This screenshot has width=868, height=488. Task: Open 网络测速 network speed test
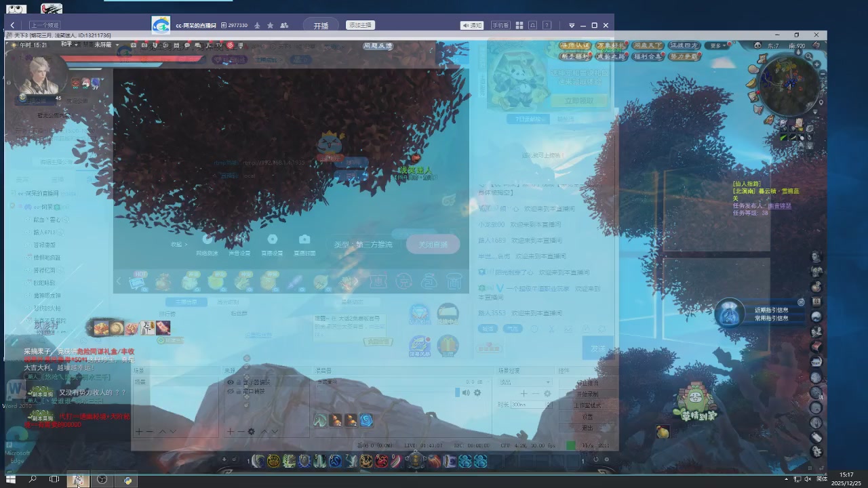207,245
